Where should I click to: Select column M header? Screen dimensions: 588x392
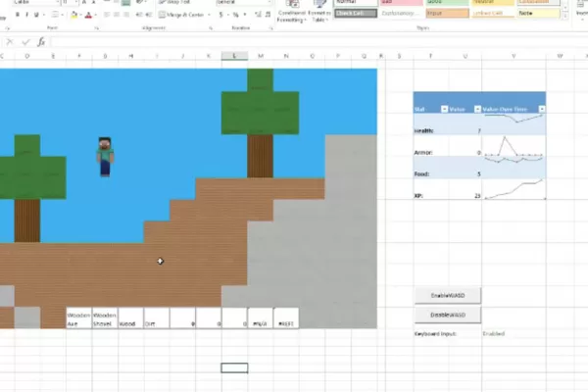pos(261,56)
